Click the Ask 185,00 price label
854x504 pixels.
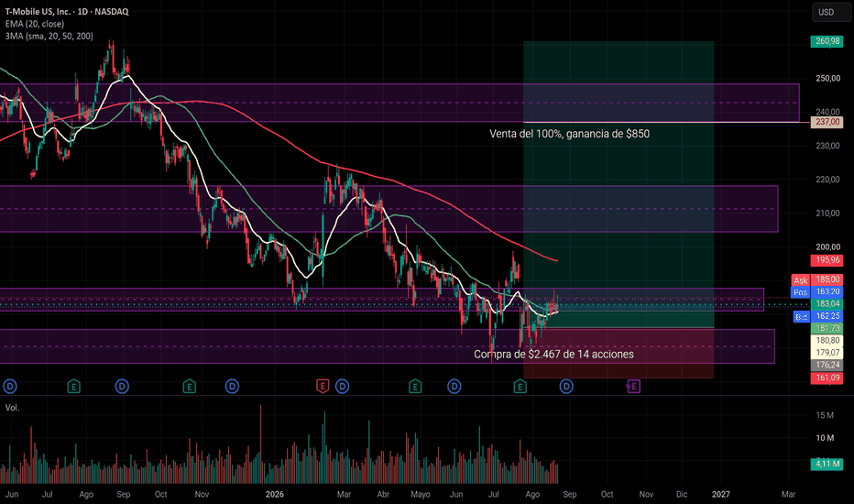click(816, 279)
